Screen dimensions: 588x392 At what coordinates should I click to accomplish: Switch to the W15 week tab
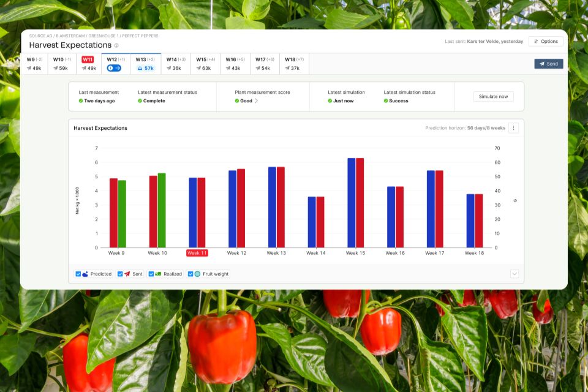click(x=205, y=64)
